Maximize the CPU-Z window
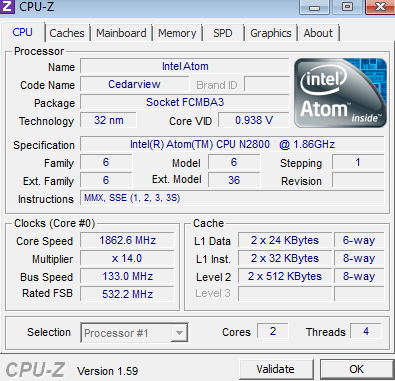Screen dimensions: 395x381 347,7
